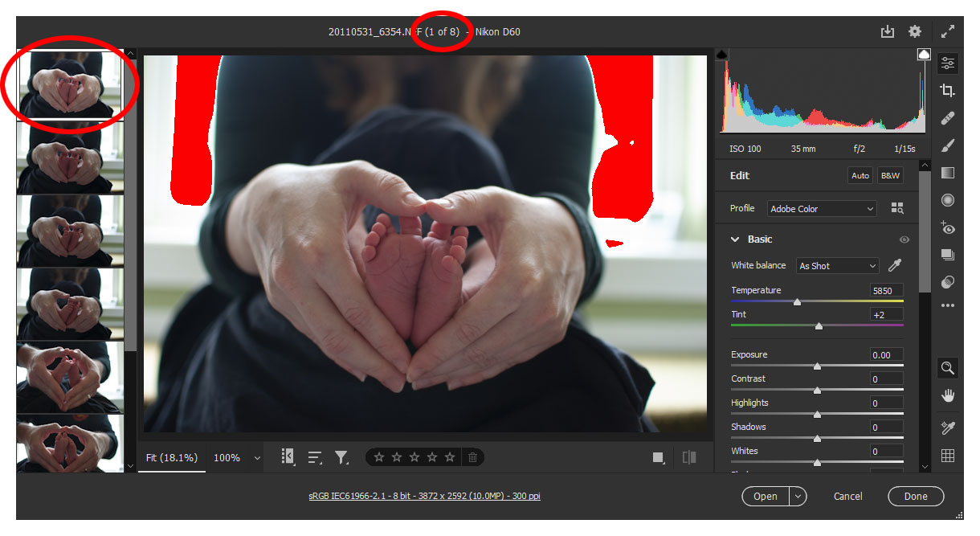Click the Auto edit button
Screen dimensions: 980x536
pos(860,176)
